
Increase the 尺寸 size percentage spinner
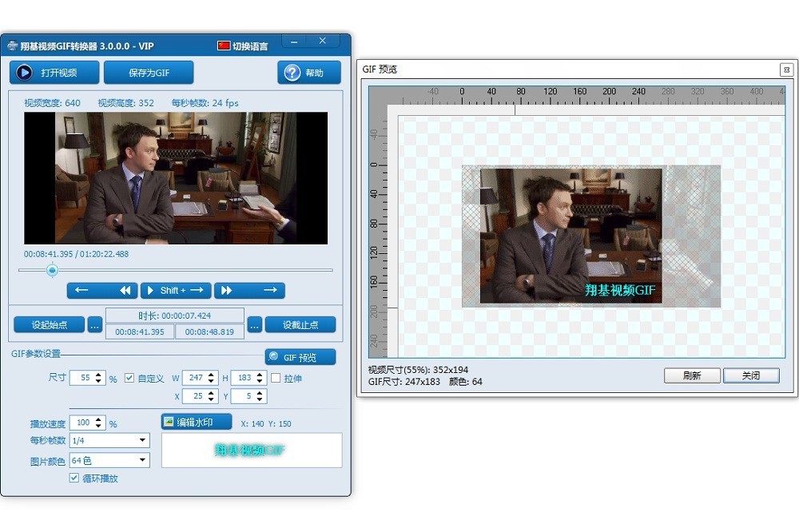point(99,375)
